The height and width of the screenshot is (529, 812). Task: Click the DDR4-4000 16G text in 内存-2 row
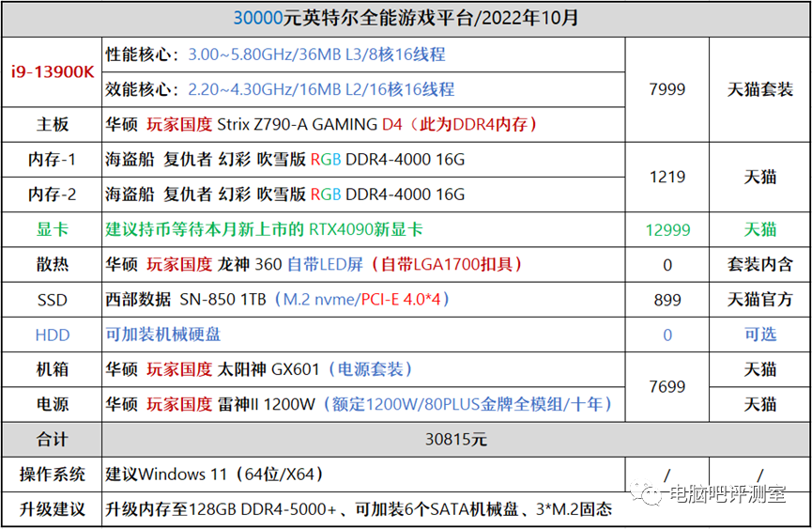[405, 194]
